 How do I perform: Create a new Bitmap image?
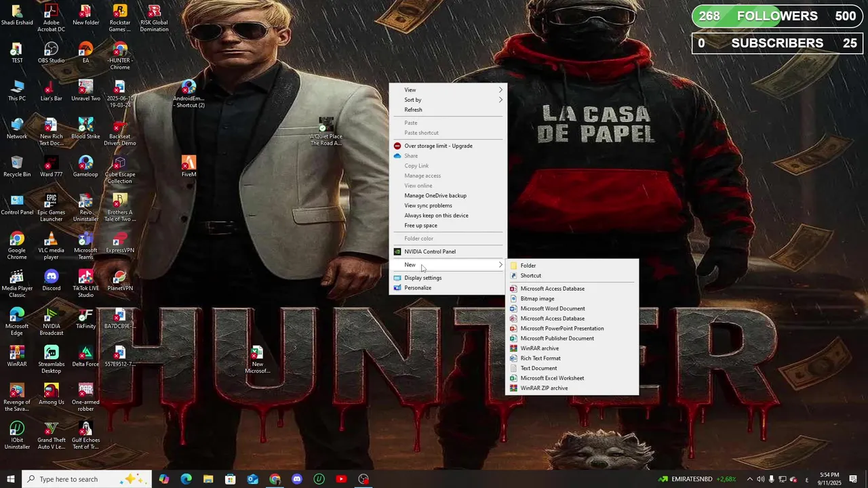[572, 298]
